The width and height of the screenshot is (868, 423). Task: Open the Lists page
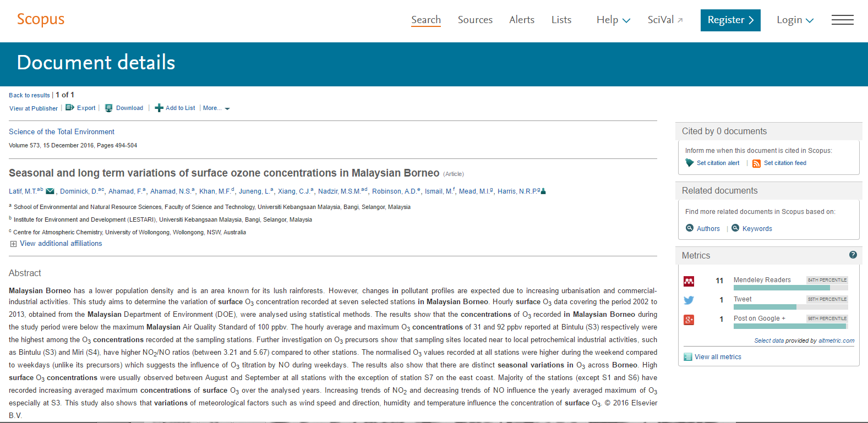click(561, 20)
